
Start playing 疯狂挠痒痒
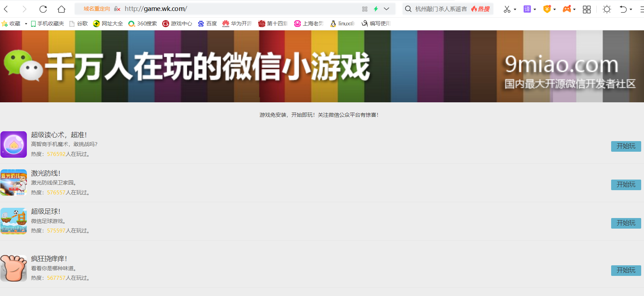(626, 270)
